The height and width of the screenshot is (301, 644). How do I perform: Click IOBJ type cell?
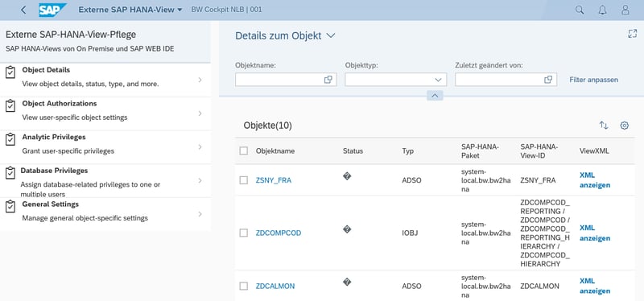410,233
